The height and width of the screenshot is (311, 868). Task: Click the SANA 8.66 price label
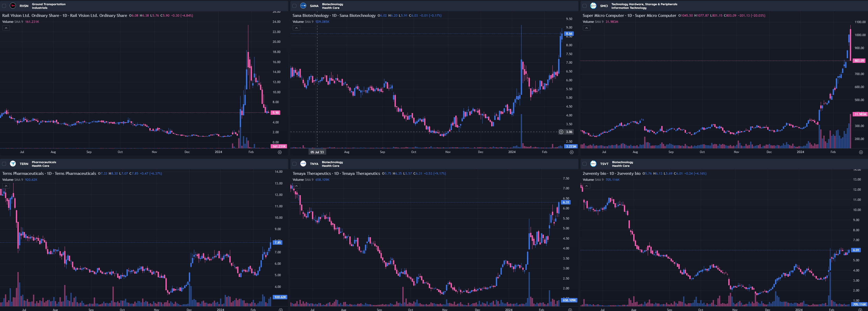[x=569, y=34]
